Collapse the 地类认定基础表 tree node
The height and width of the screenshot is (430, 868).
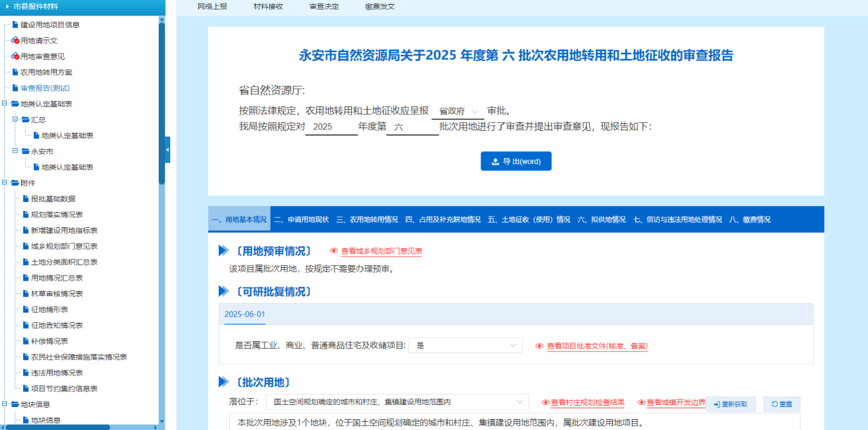(x=5, y=104)
